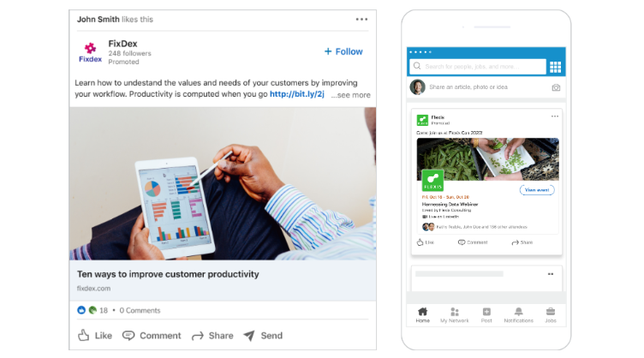Viewport: 644px width, 358px height.
Task: Open Comment on the FixDex post
Action: (152, 336)
